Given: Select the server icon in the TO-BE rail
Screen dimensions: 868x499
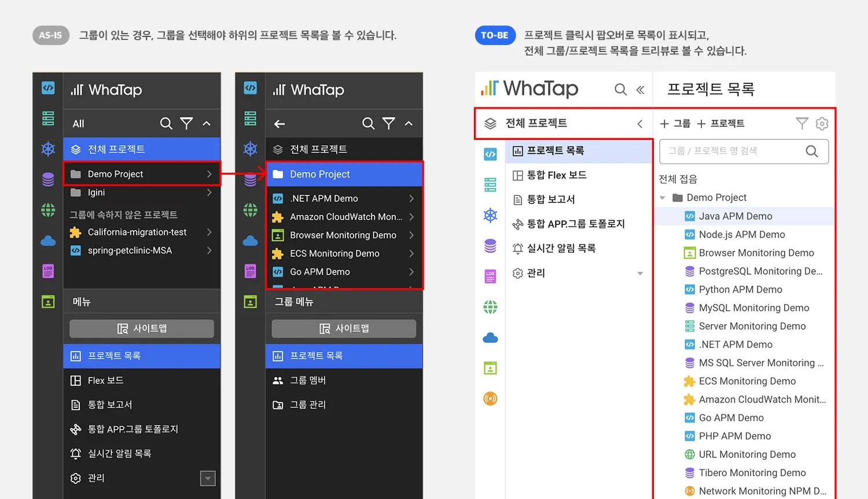Looking at the screenshot, I should [x=490, y=185].
